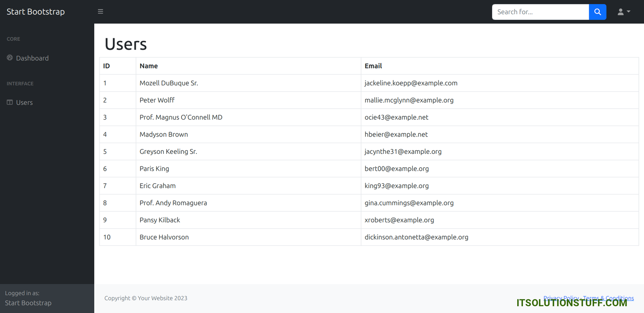Select the Madyson Brown table row
The image size is (644, 313).
pos(163,135)
